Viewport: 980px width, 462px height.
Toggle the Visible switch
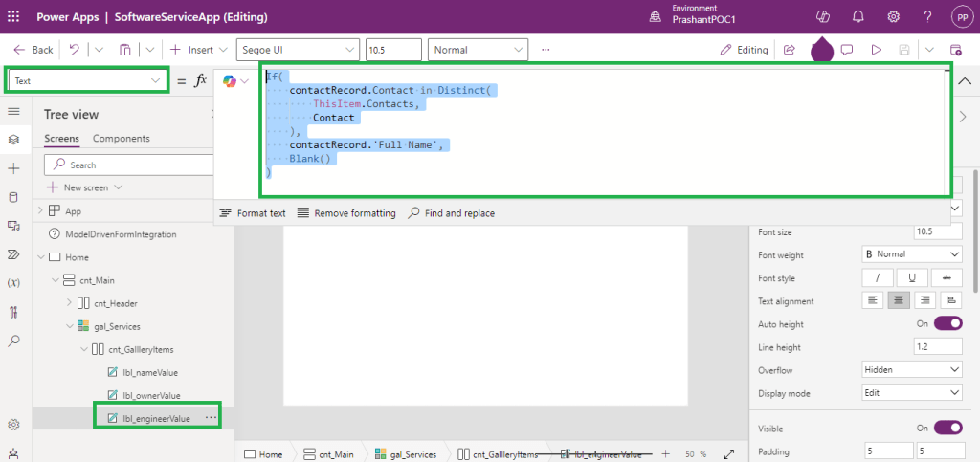pyautogui.click(x=947, y=428)
